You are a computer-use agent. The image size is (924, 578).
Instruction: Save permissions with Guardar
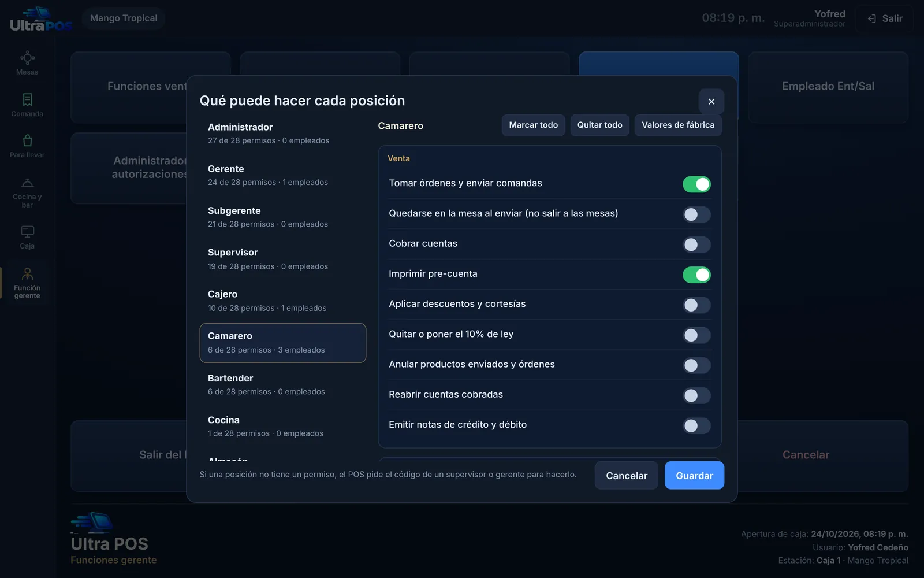[694, 476]
